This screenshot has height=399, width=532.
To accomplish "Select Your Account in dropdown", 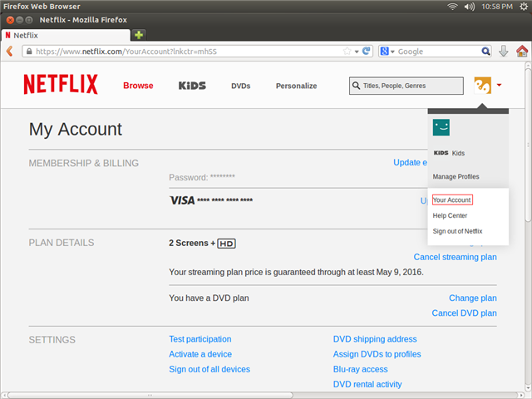I will click(452, 199).
